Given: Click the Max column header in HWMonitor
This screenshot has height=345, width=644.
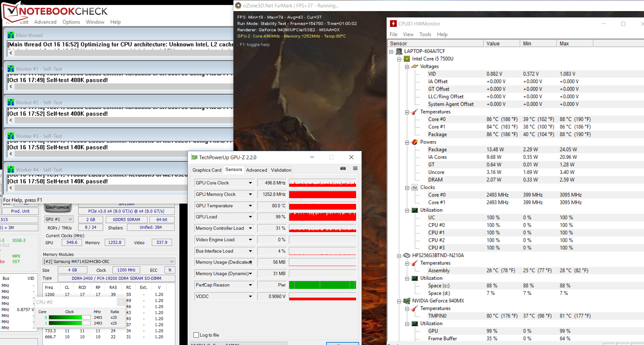Looking at the screenshot, I should 575,43.
